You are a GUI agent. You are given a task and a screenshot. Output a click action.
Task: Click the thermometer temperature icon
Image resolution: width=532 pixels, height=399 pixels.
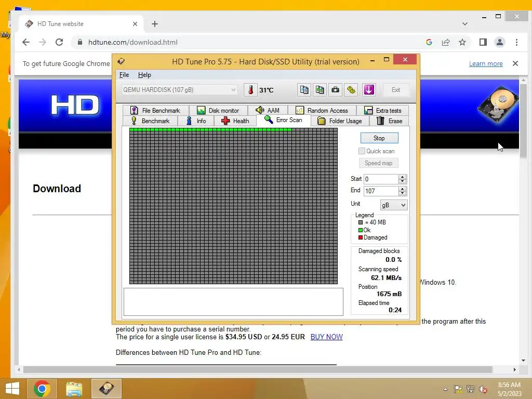250,90
